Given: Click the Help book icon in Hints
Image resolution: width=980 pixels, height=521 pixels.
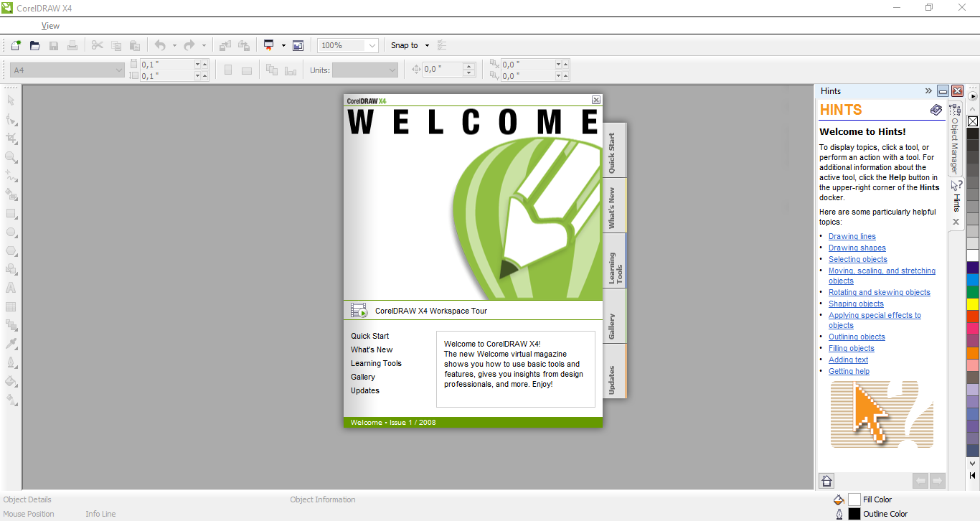Looking at the screenshot, I should click(936, 110).
